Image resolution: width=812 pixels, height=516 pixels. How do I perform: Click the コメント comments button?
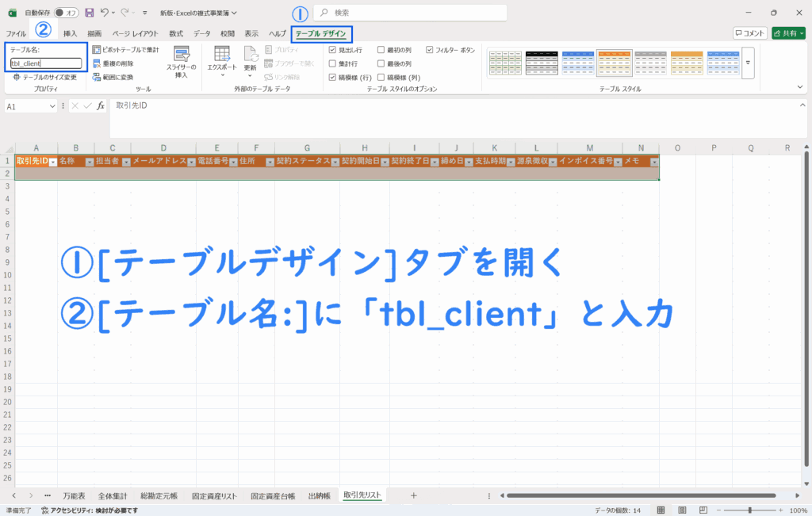(x=749, y=33)
